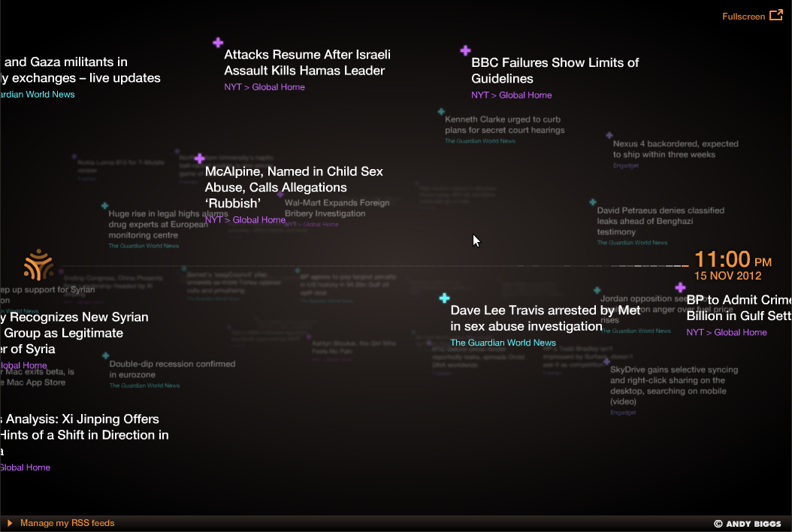The height and width of the screenshot is (532, 792).
Task: Click cyan plus beside Dave Lee Travis headline
Action: coord(444,298)
